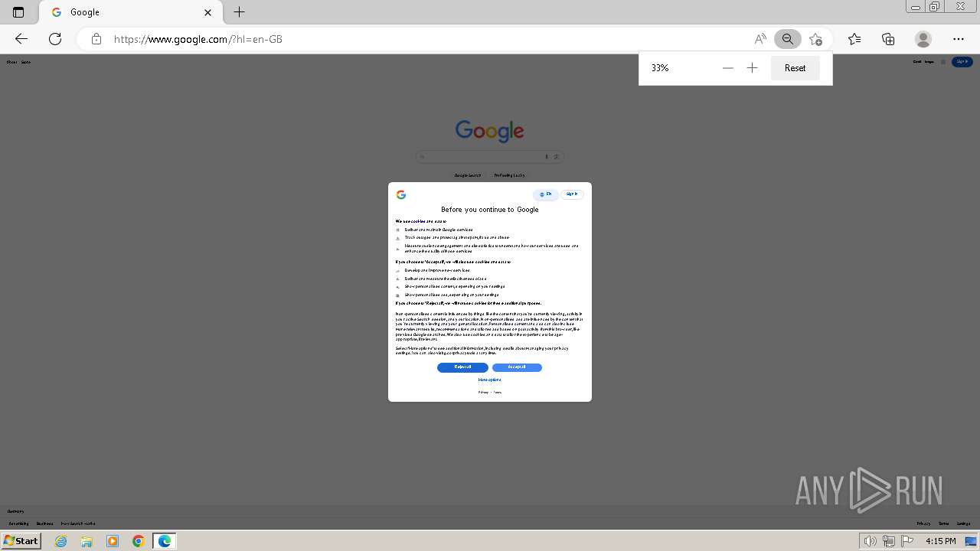
Task: Click the Edge taskbar icon
Action: point(165,541)
